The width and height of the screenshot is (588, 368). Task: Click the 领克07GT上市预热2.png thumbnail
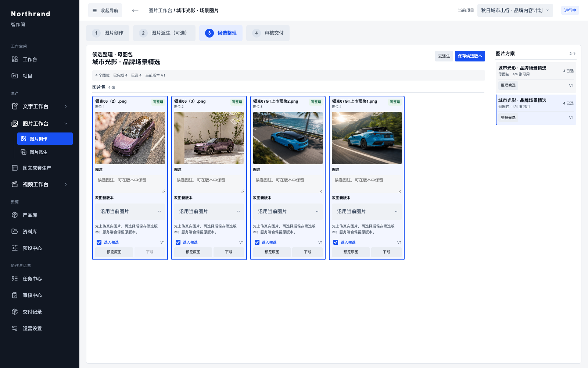pyautogui.click(x=288, y=138)
